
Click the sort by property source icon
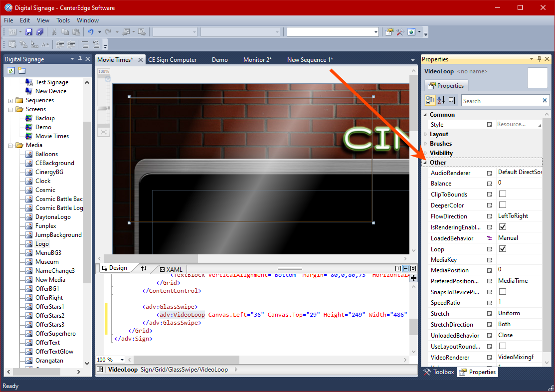[452, 101]
